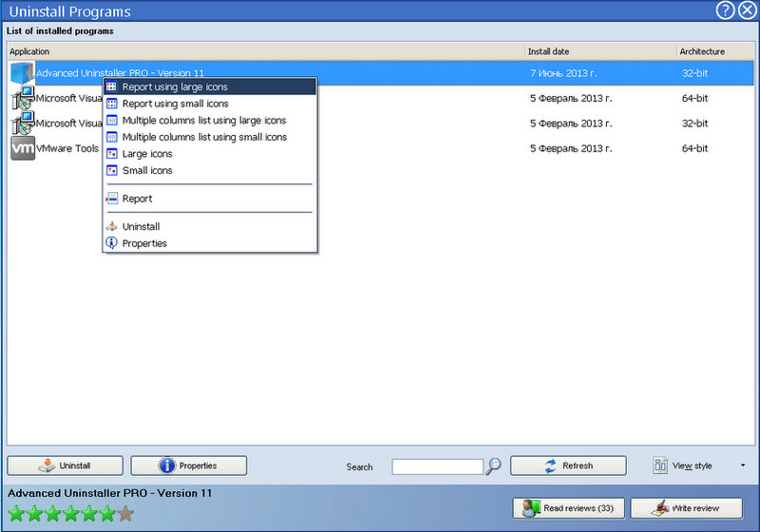The image size is (760, 532).
Task: Click the bottom Properties button
Action: (x=188, y=465)
